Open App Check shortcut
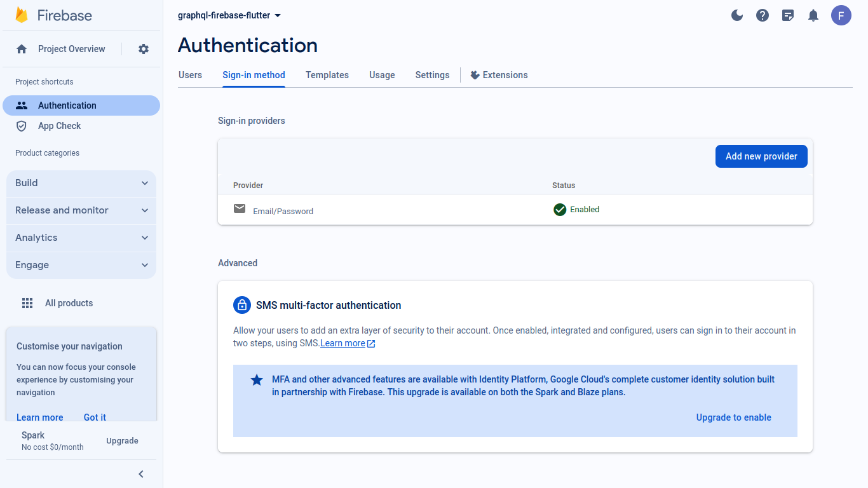The image size is (868, 488). [81, 126]
